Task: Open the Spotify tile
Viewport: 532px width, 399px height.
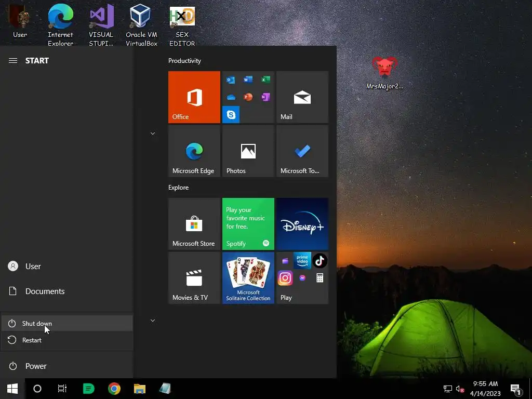Action: tap(248, 224)
